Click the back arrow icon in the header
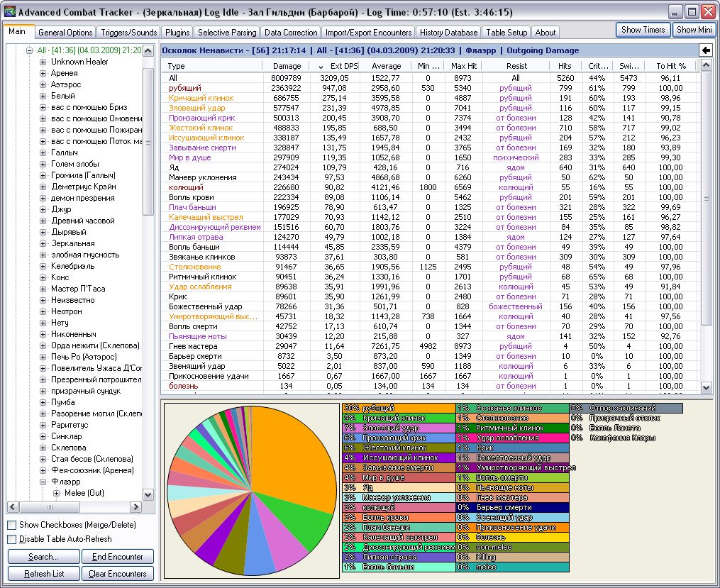Screen dimensions: 720x588 [x=705, y=50]
